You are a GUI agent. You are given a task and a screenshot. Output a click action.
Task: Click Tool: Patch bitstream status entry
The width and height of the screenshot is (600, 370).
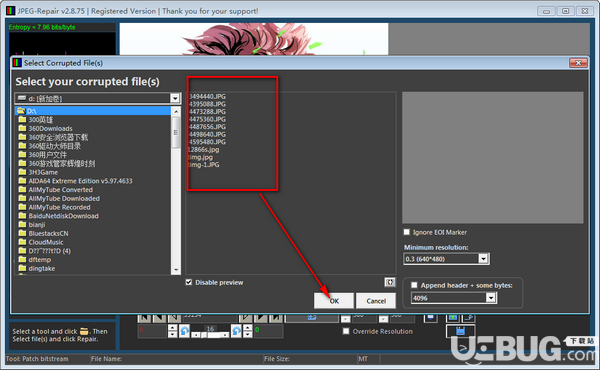tap(37, 359)
